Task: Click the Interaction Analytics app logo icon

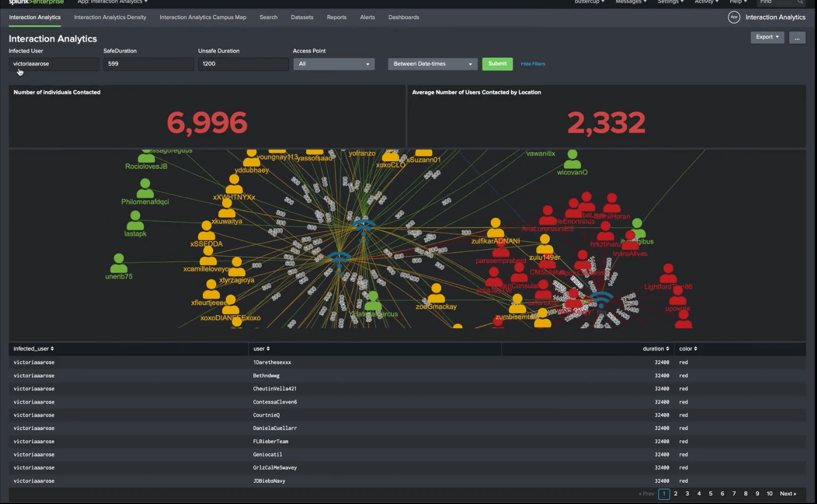Action: (734, 17)
